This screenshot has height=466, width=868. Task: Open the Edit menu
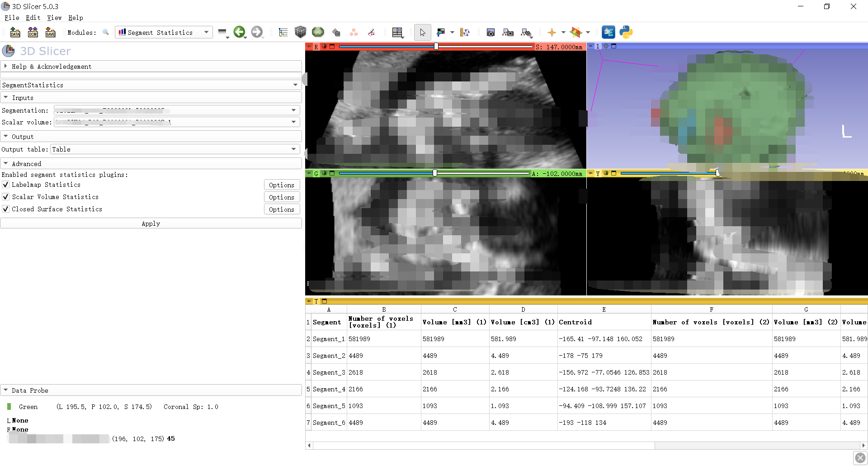(x=33, y=18)
